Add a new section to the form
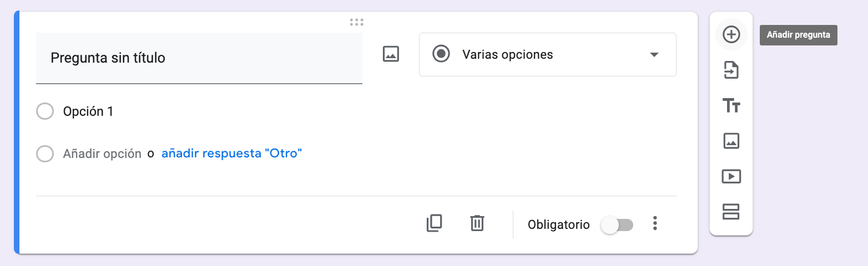The image size is (868, 266). pos(731,212)
